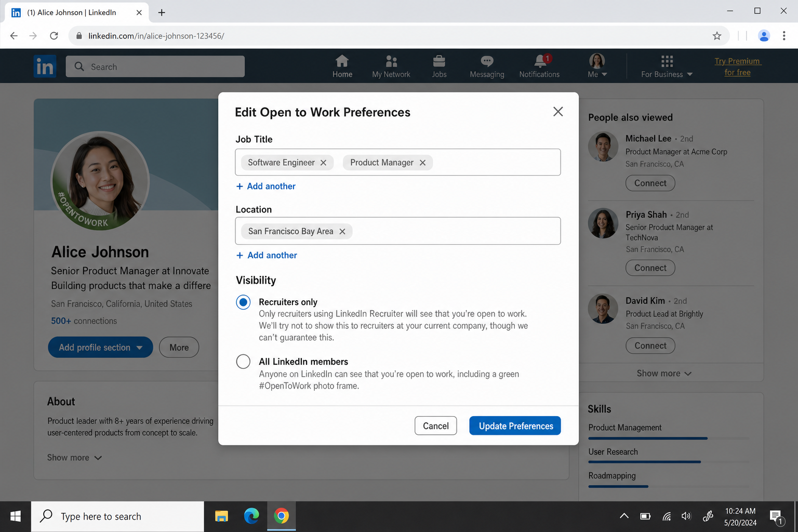Connect with Priya Shah
The width and height of the screenshot is (798, 532).
[650, 268]
